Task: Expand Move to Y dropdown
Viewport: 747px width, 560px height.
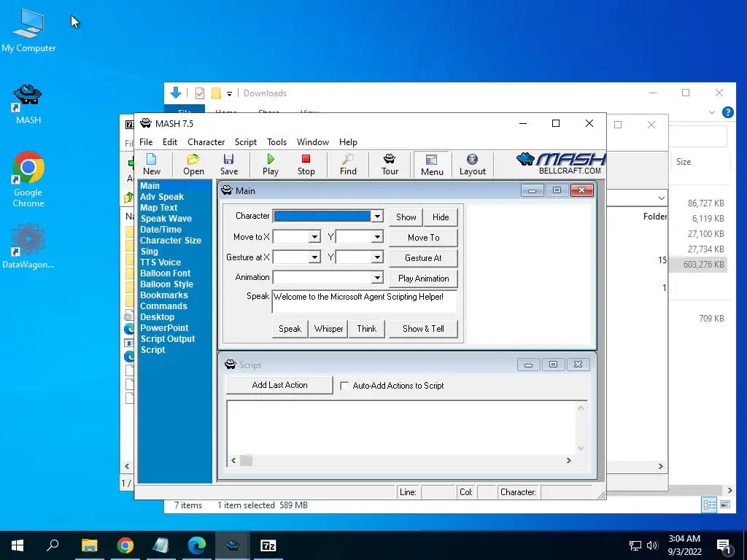Action: tap(377, 237)
